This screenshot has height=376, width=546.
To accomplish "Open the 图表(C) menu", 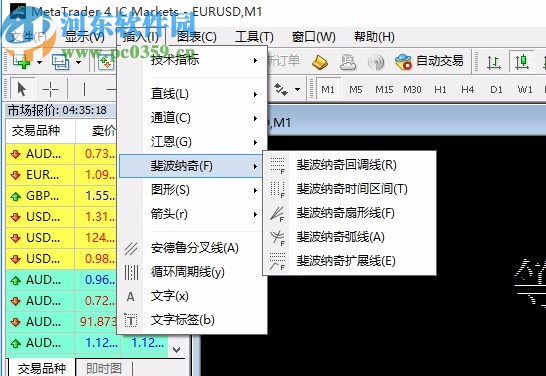I will pyautogui.click(x=197, y=37).
